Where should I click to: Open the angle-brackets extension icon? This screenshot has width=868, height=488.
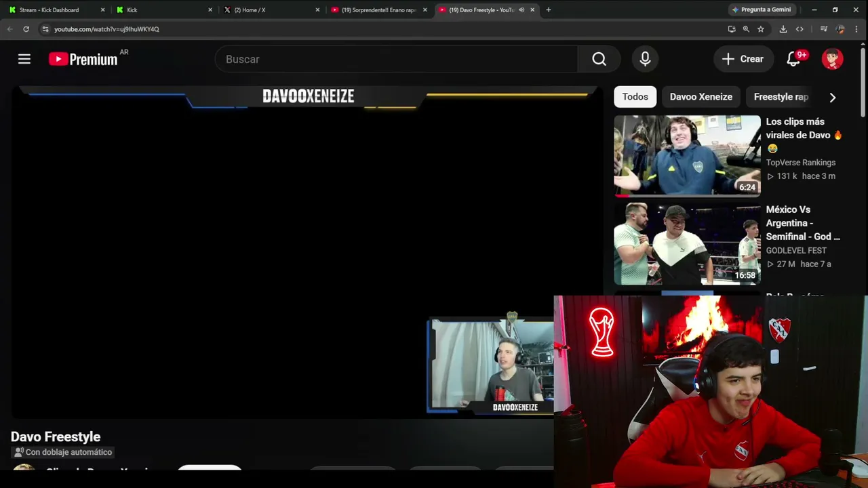tap(800, 29)
